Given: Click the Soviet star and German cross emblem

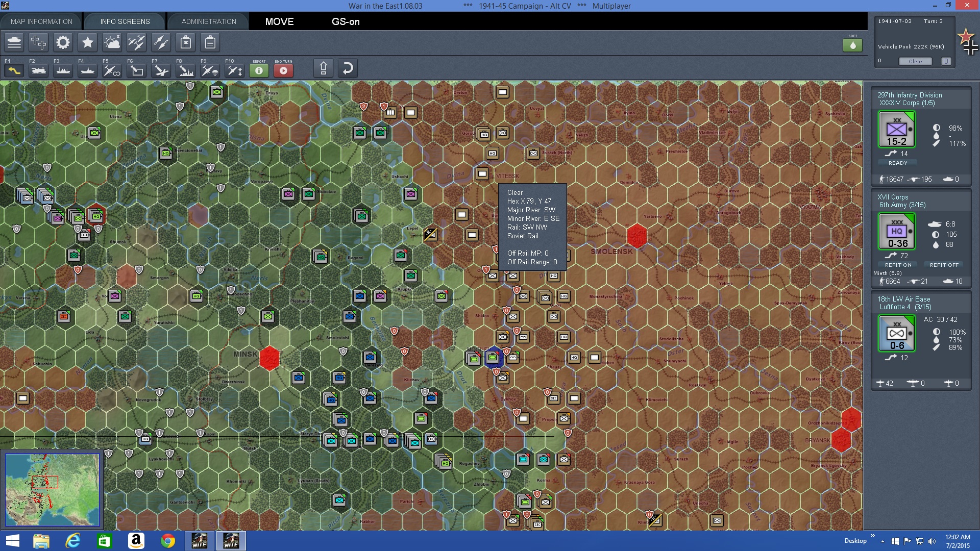Looking at the screenshot, I should [968, 42].
